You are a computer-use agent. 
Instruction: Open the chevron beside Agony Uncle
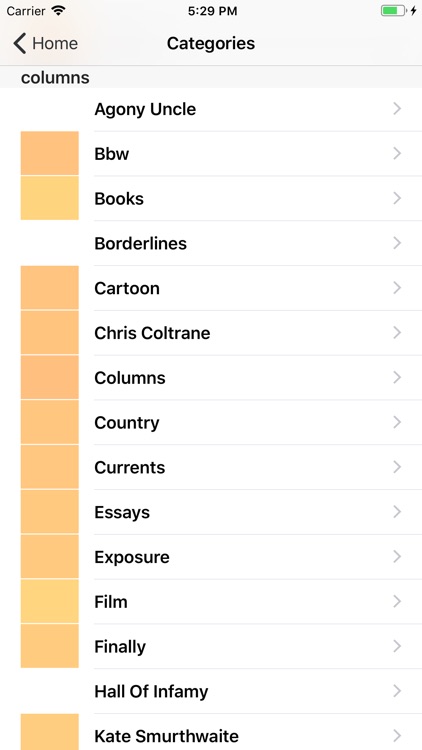(397, 109)
